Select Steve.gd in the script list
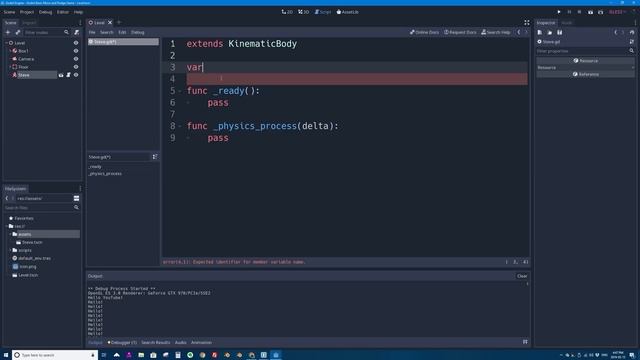Image resolution: width=640 pixels, height=360 pixels. (x=123, y=42)
